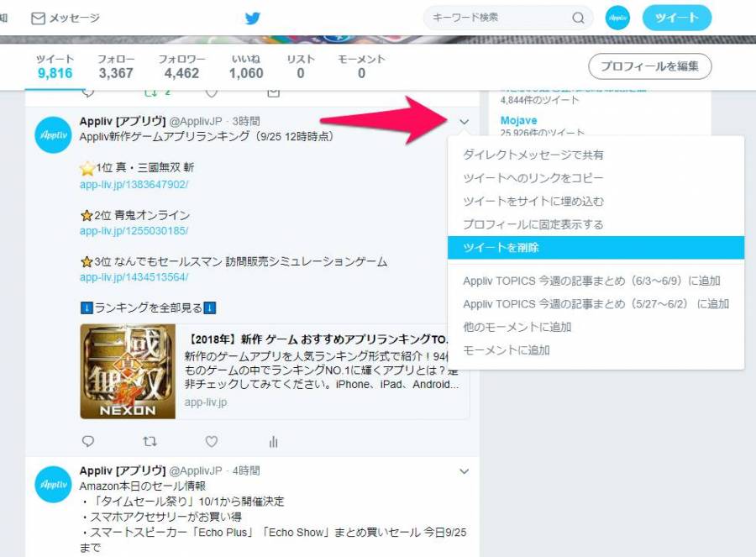Select 他のモーメントに追加 menu item
756x557 pixels.
pos(596,327)
